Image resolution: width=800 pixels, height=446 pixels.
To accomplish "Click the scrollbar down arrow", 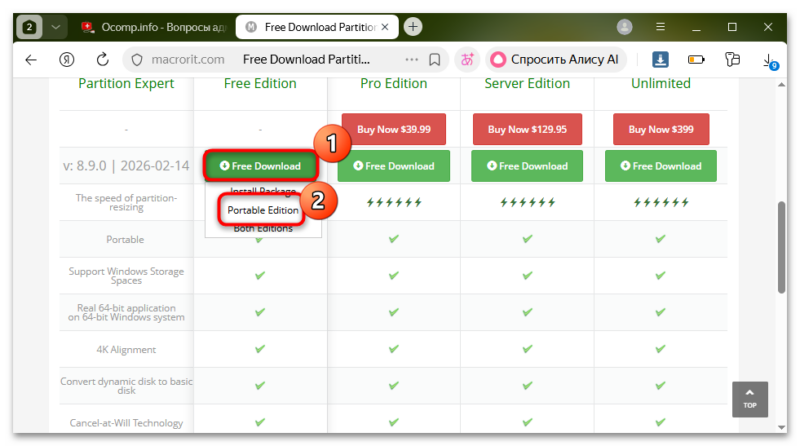I will 781,427.
